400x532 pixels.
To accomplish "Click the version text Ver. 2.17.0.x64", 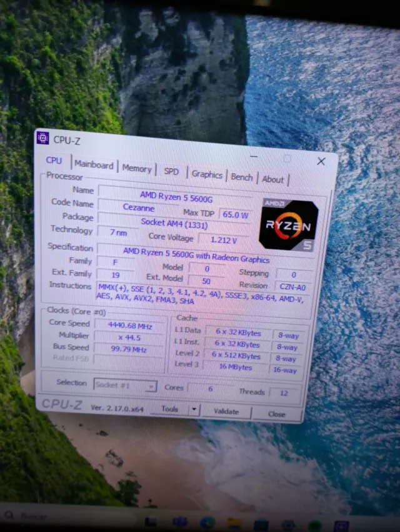I will click(117, 408).
